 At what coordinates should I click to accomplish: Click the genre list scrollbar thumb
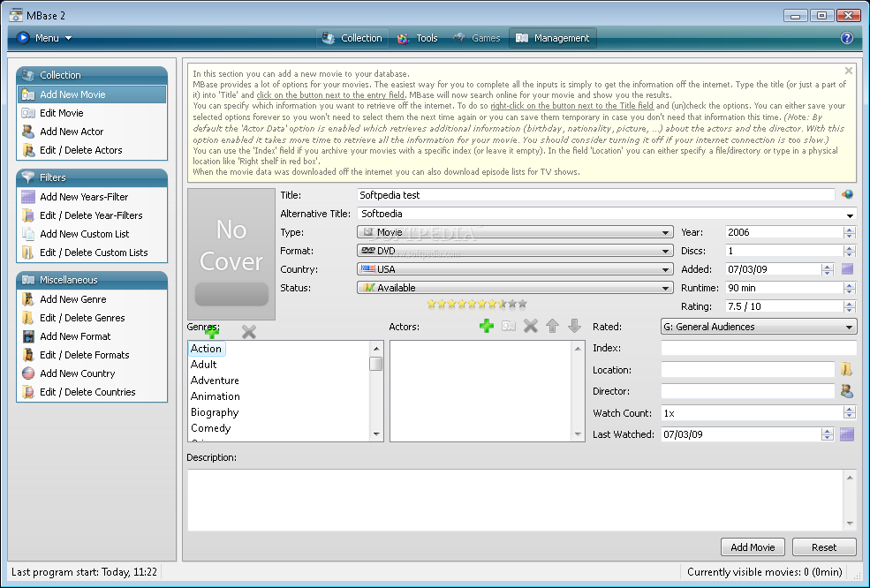point(376,364)
